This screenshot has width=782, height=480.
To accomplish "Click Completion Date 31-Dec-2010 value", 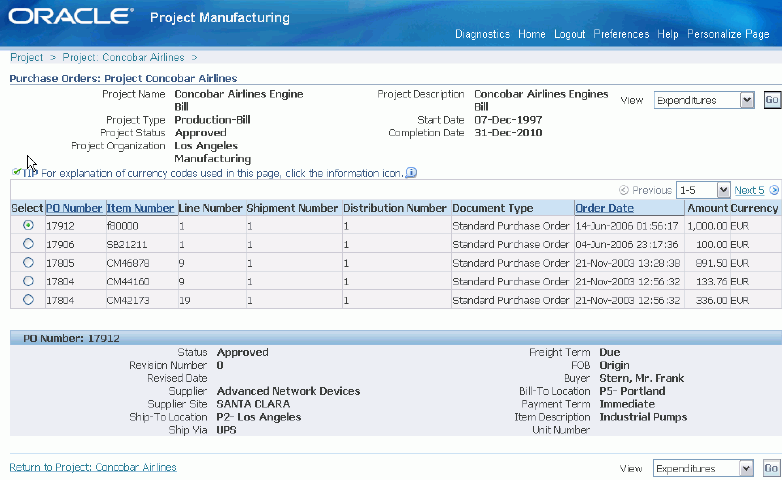I will tap(508, 133).
